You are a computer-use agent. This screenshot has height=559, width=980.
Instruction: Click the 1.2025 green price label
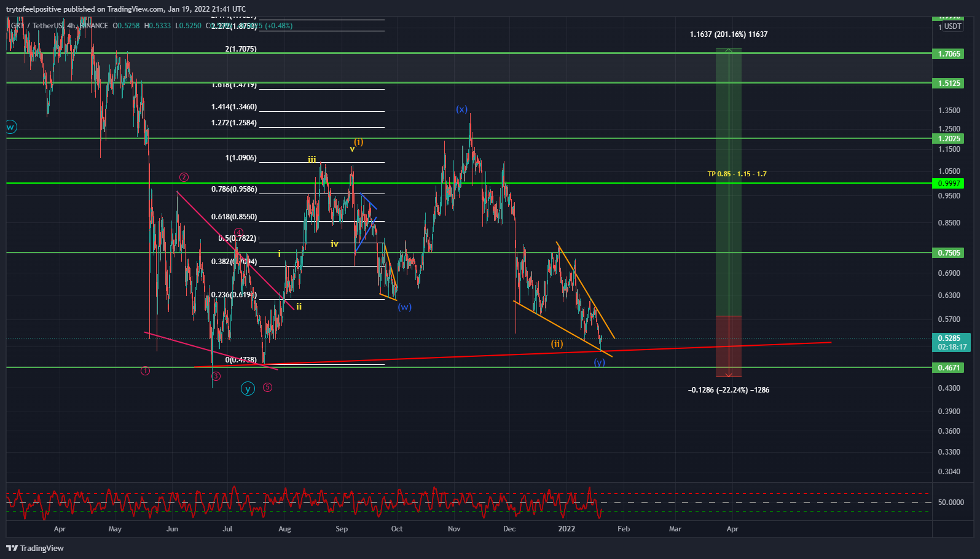[949, 139]
